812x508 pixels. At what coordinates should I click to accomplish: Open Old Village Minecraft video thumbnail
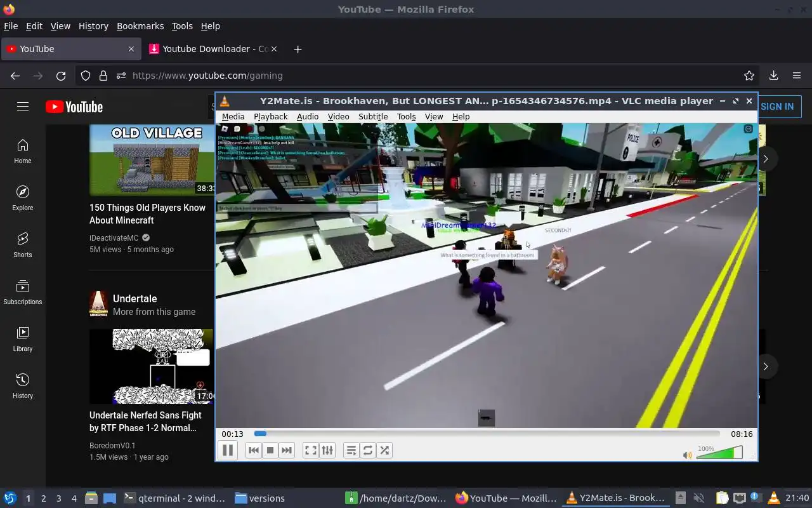[152, 160]
